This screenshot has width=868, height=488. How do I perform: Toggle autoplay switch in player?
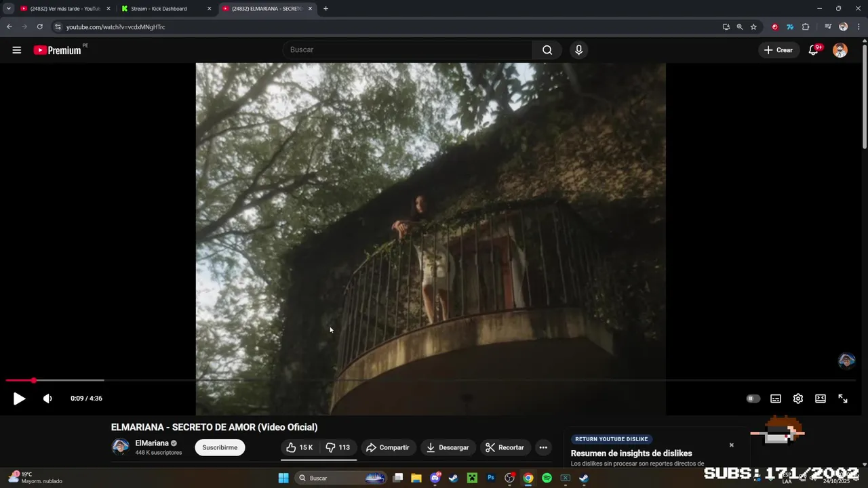point(753,399)
